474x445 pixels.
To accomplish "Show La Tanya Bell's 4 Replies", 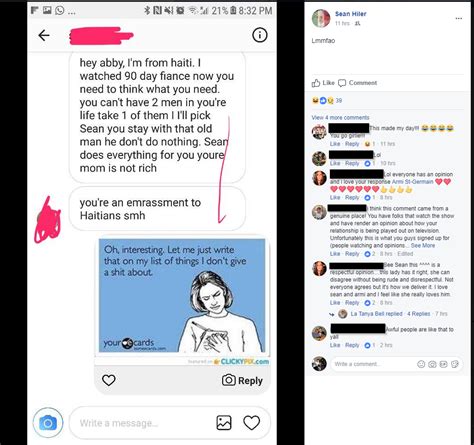I will [x=419, y=314].
